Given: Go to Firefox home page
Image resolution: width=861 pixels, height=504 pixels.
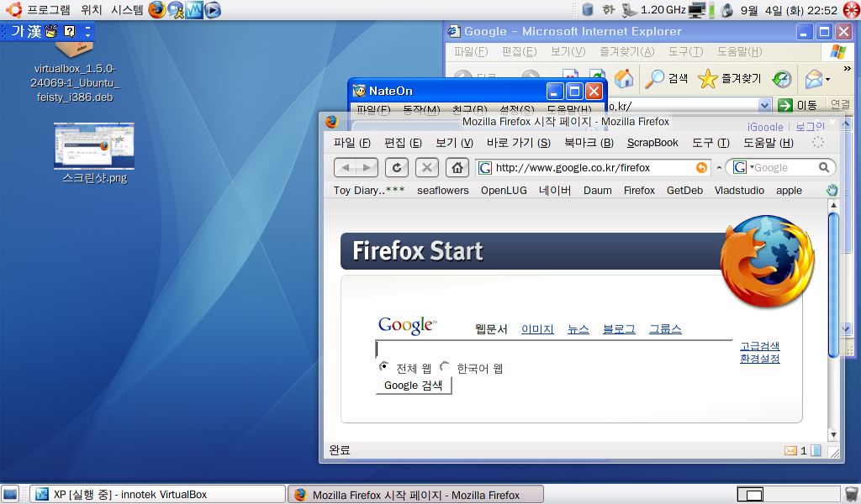Looking at the screenshot, I should point(457,168).
